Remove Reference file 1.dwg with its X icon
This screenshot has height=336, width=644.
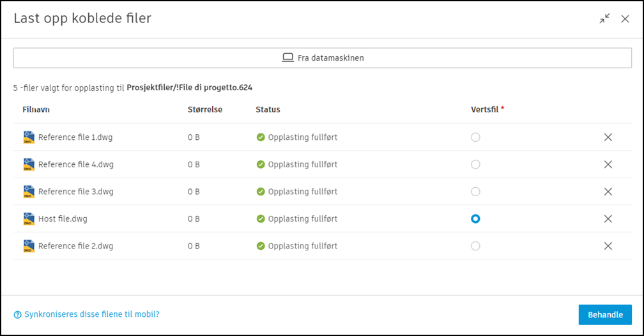(x=608, y=137)
